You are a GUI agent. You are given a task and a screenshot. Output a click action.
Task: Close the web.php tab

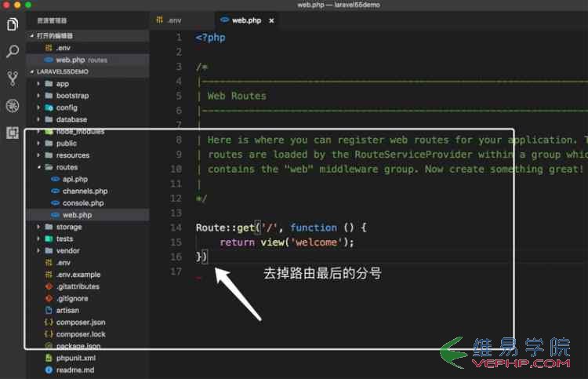point(271,20)
